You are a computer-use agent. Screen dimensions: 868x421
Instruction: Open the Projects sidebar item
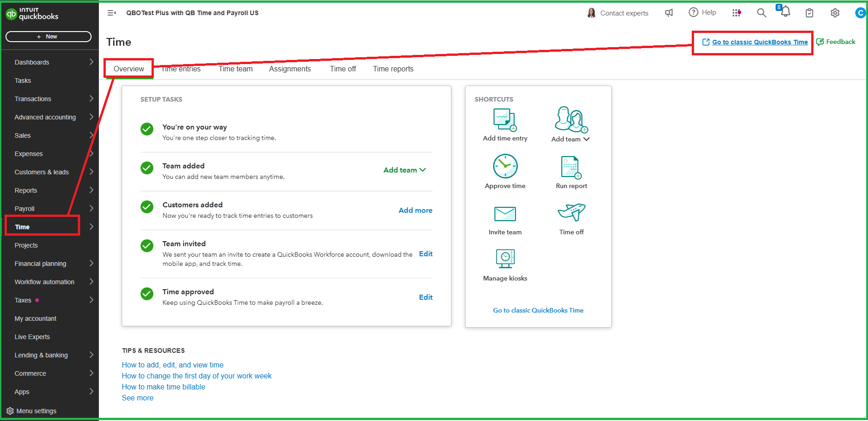(26, 245)
